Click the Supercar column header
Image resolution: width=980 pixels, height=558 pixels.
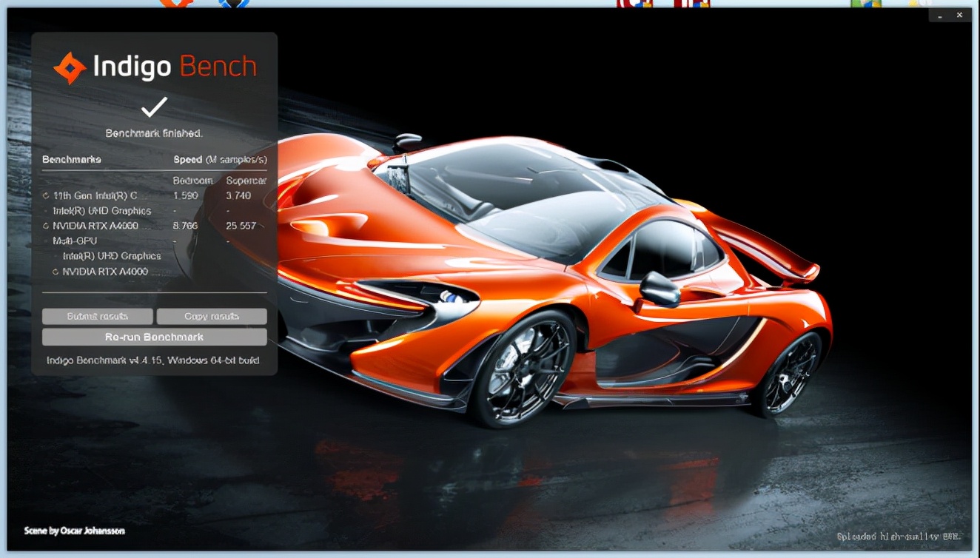[x=246, y=181]
